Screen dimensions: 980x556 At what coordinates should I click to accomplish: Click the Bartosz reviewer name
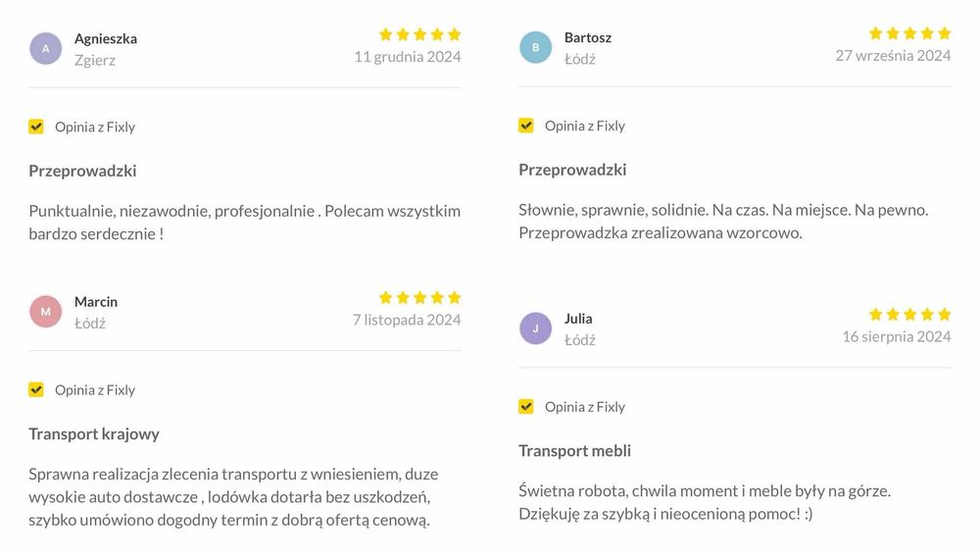[588, 37]
